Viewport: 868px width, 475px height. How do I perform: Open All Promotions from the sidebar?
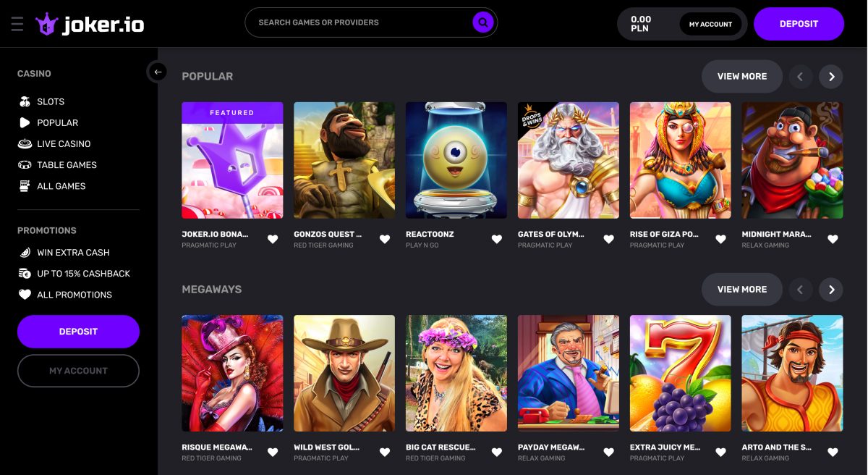click(x=75, y=295)
